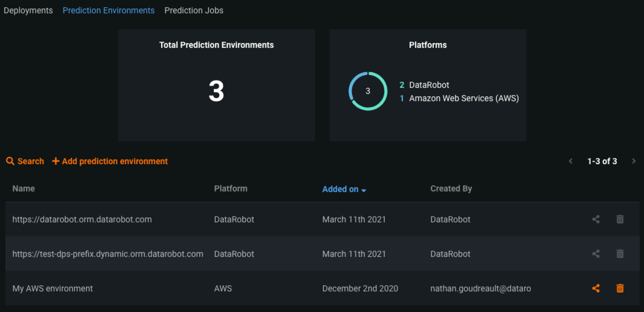Go to previous page of results
Image resolution: width=644 pixels, height=312 pixels.
(571, 161)
